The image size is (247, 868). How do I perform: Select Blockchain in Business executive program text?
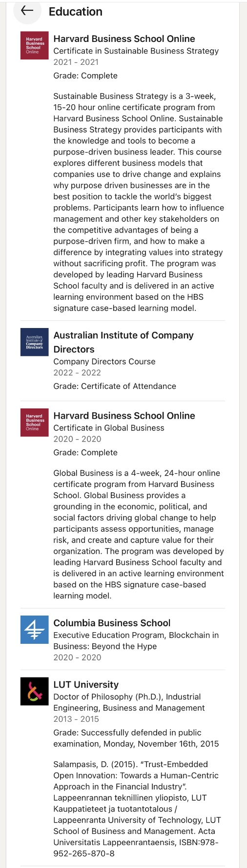tap(136, 640)
